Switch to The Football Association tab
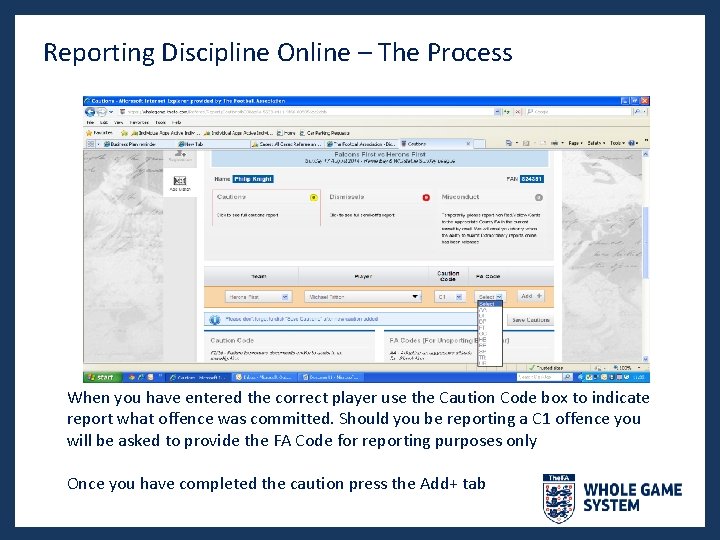The height and width of the screenshot is (540, 720). pyautogui.click(x=362, y=144)
